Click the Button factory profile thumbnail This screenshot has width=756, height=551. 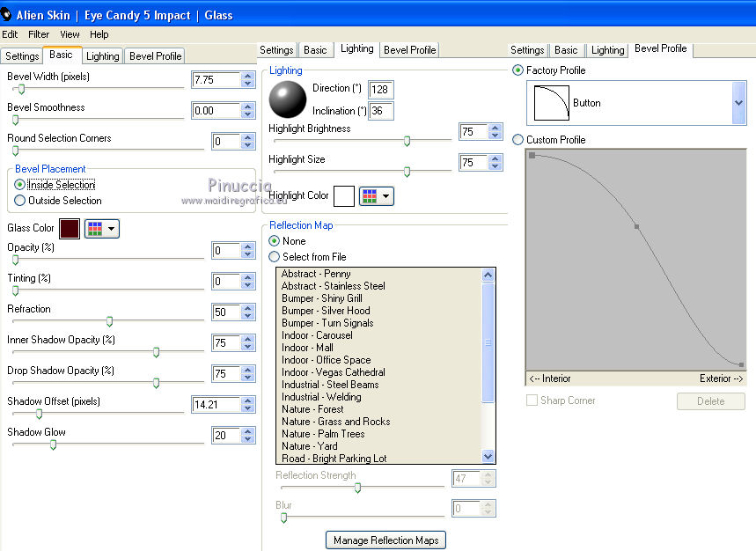[x=552, y=103]
